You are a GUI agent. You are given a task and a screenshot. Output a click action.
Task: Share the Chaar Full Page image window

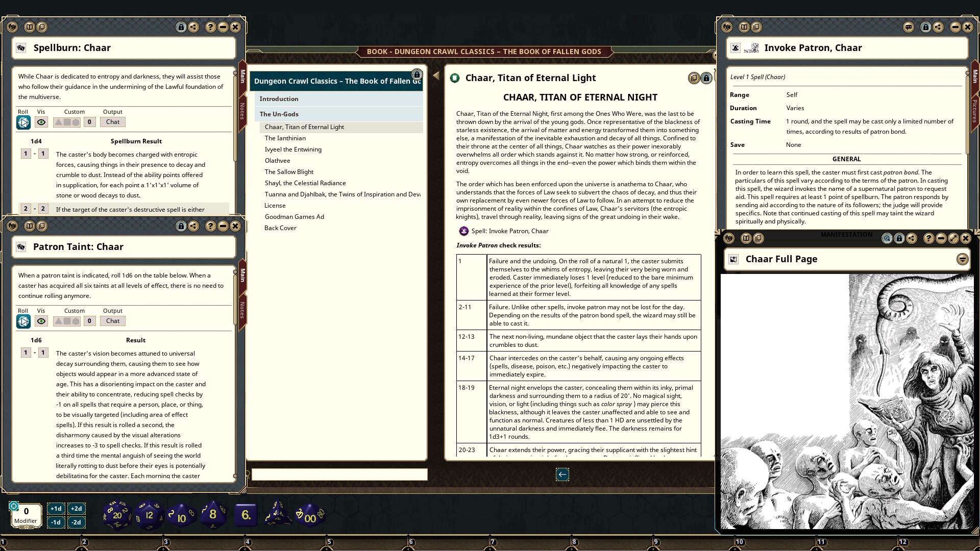pyautogui.click(x=913, y=238)
